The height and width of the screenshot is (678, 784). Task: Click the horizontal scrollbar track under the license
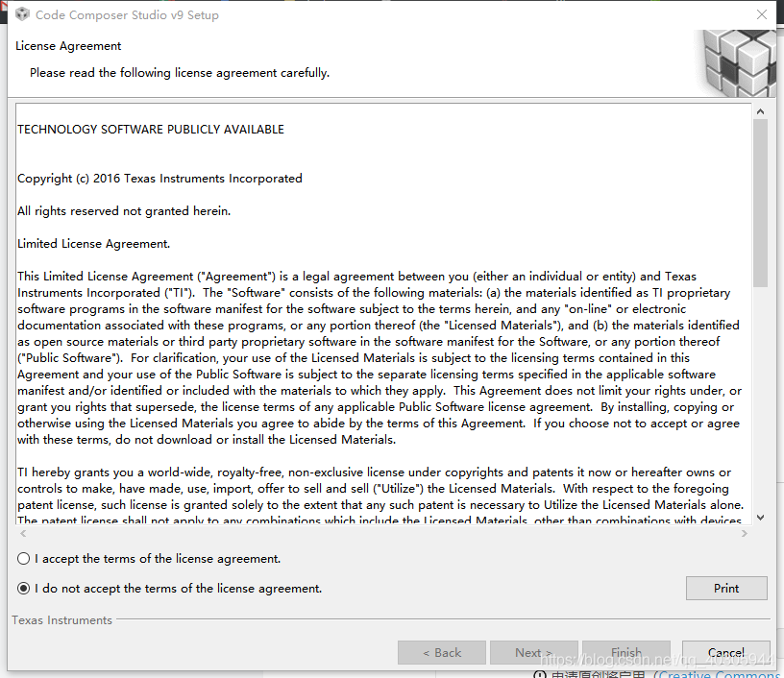[x=384, y=532]
